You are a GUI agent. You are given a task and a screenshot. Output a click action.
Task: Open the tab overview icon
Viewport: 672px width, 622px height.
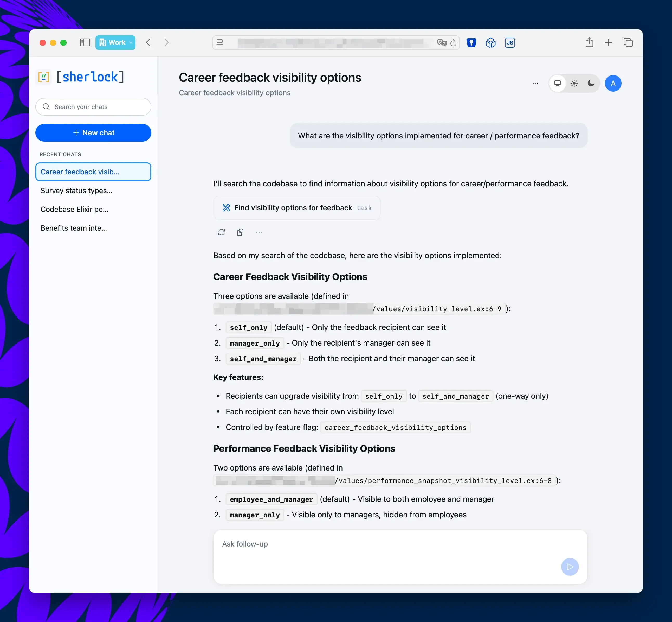pos(628,42)
